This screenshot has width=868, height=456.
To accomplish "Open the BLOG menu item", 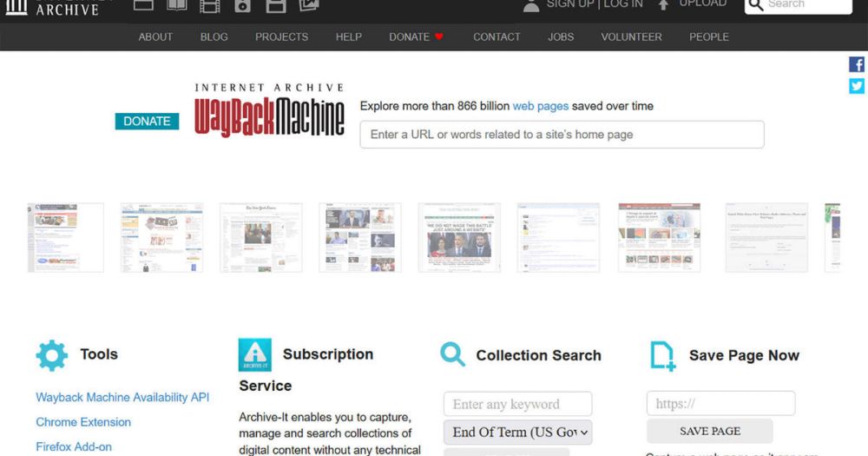I will [214, 37].
